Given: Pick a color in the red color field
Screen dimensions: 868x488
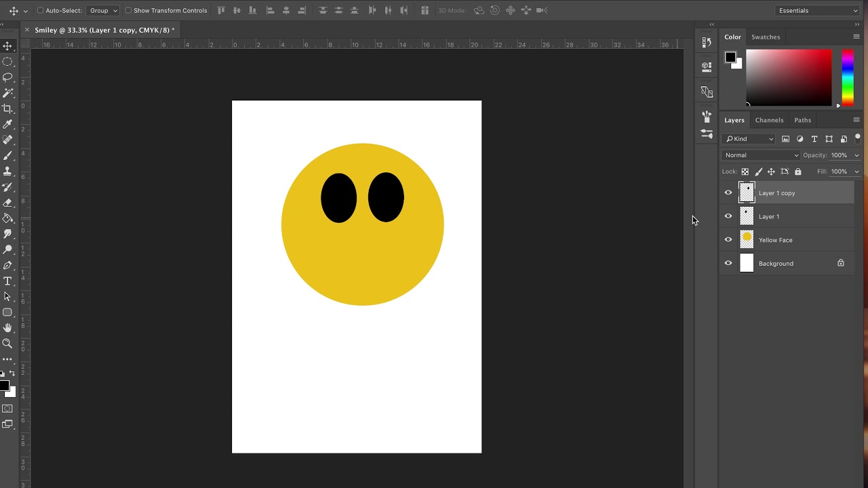Looking at the screenshot, I should tap(789, 77).
